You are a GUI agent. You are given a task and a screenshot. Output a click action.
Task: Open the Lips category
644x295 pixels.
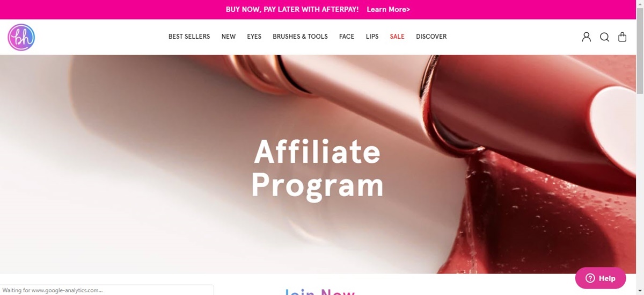[x=372, y=37]
